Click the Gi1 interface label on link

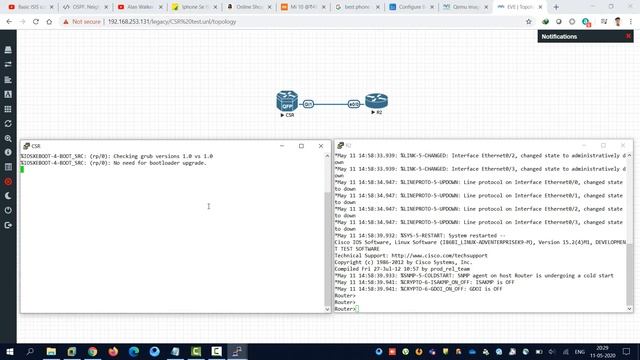308,104
